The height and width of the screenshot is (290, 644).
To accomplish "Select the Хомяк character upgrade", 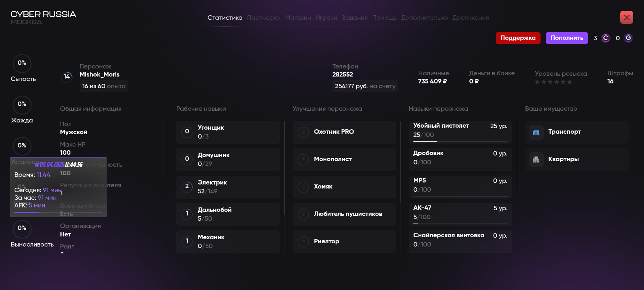I will click(x=344, y=187).
